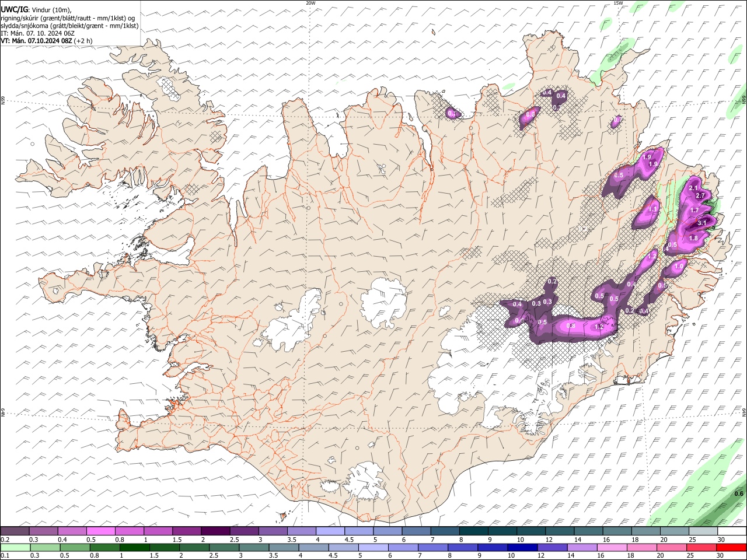Viewport: 747px width, 560px height.
Task: Click the royal blue 9 swatch in rain scale
Action: click(x=492, y=548)
